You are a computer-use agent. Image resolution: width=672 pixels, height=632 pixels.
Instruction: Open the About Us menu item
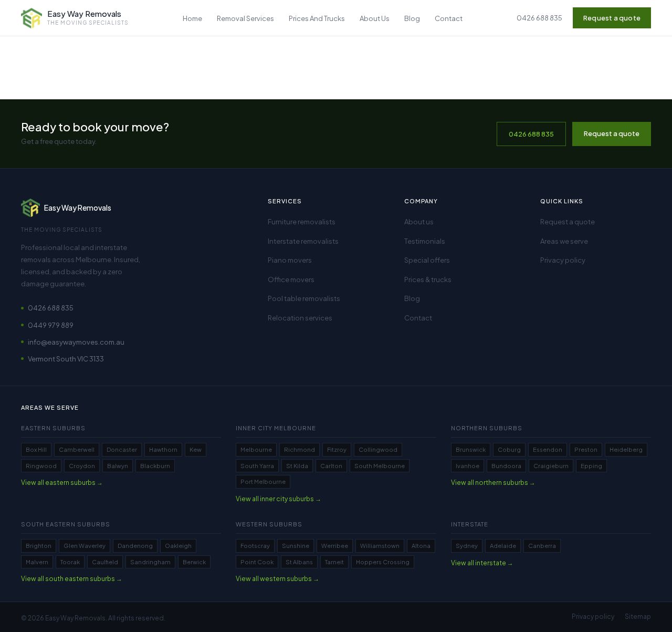(x=374, y=18)
